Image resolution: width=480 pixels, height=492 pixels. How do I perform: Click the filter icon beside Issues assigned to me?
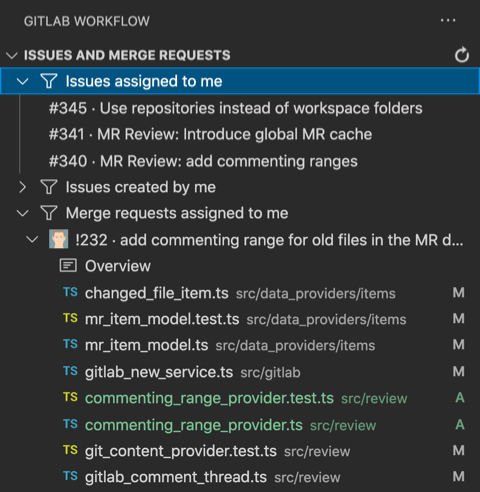point(49,81)
